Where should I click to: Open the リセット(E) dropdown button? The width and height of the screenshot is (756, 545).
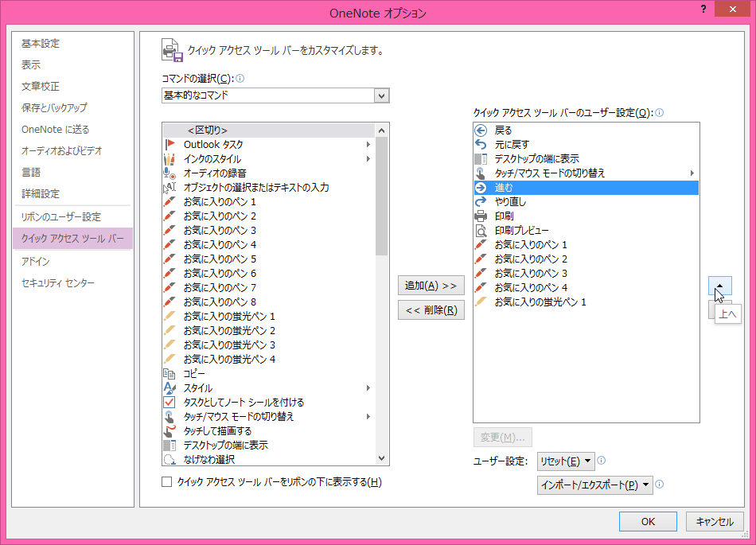click(566, 461)
